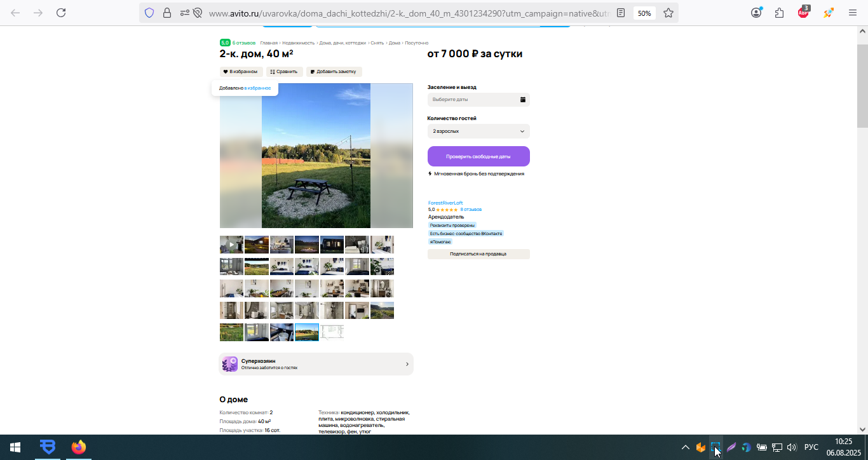Select the highlighted active gallery thumbnail
868x460 pixels.
(x=307, y=332)
